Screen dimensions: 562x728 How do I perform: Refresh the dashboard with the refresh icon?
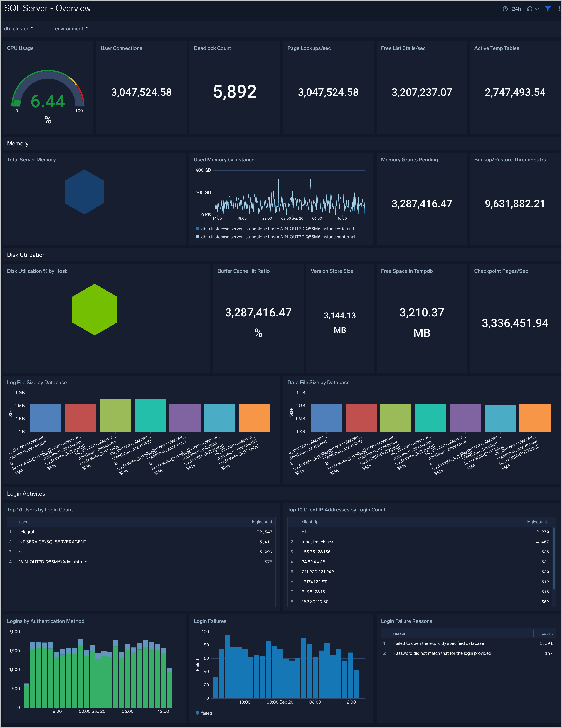pos(530,9)
